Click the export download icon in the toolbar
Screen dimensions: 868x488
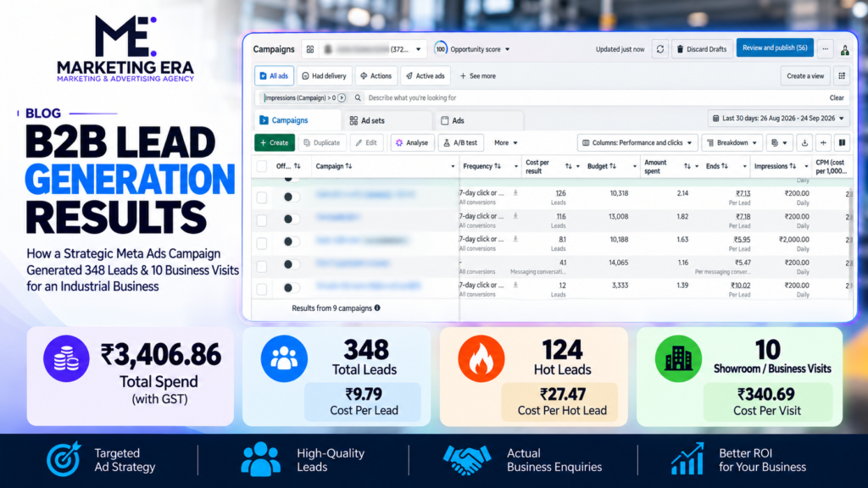(804, 142)
